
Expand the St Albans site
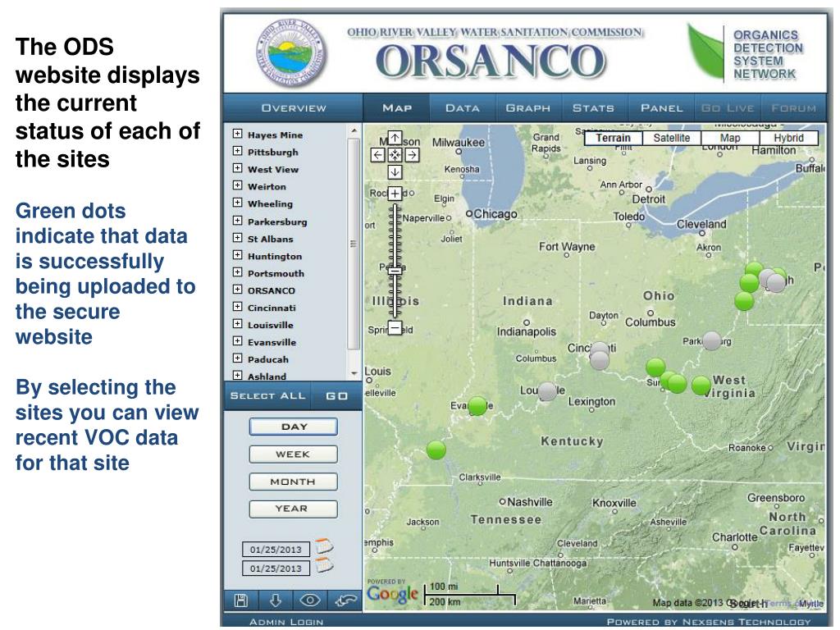point(237,237)
